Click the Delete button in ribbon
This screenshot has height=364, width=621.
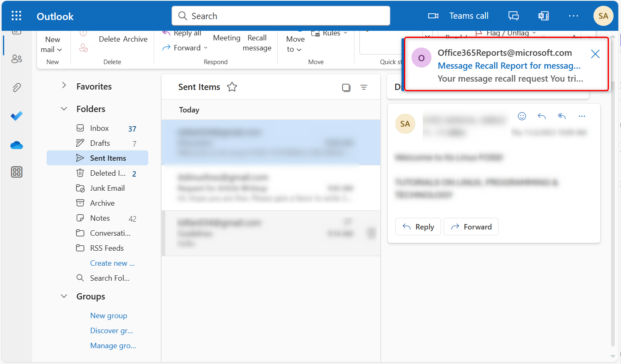click(110, 39)
